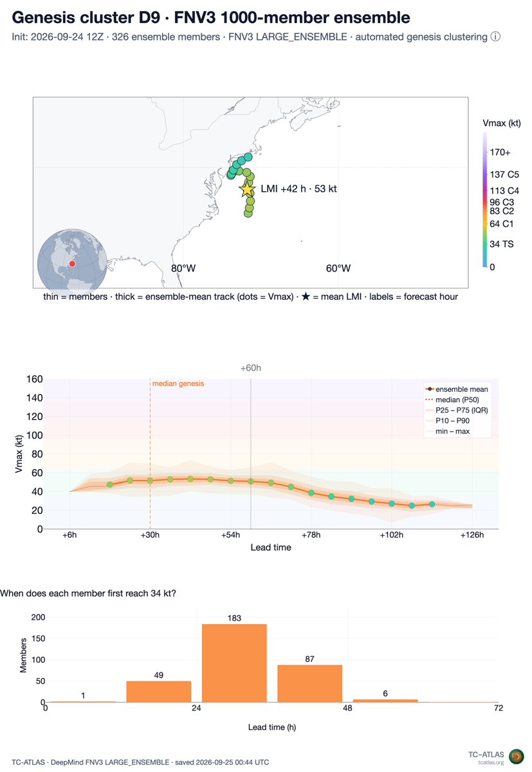Viewport: 532px width, 772px height.
Task: Click the '+78h' lead time tick
Action: 311,535
